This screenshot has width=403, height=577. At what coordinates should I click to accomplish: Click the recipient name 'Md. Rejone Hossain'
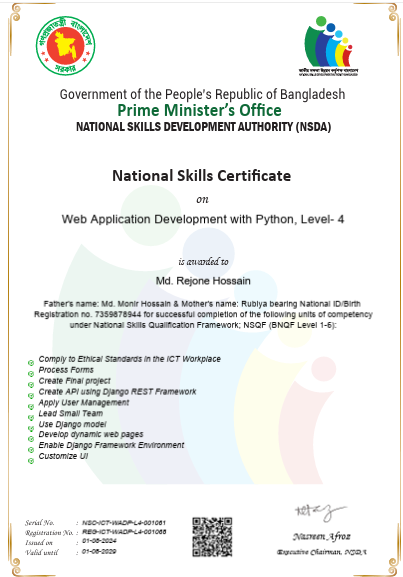click(x=203, y=281)
